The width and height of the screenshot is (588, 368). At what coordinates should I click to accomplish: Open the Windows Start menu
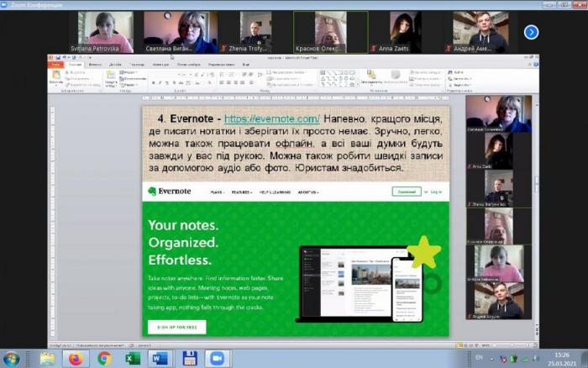coord(12,358)
